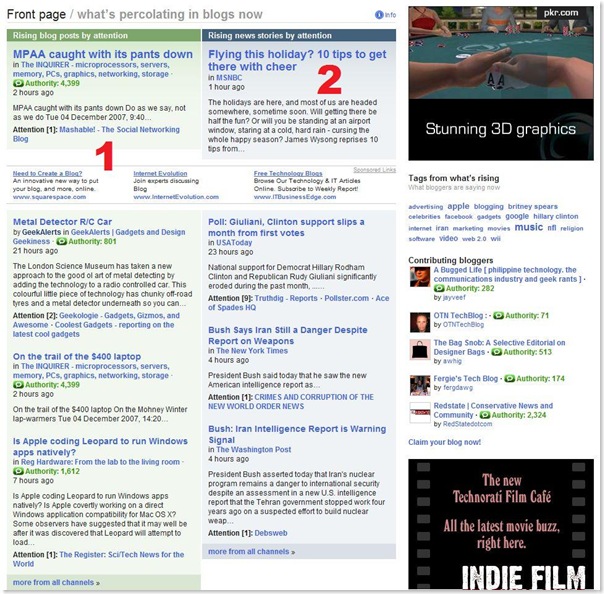Select the 'hillary clinton' tag
604x594 pixels.
click(556, 216)
